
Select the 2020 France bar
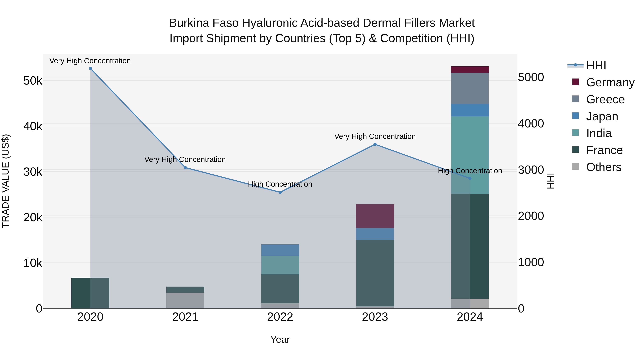91,293
